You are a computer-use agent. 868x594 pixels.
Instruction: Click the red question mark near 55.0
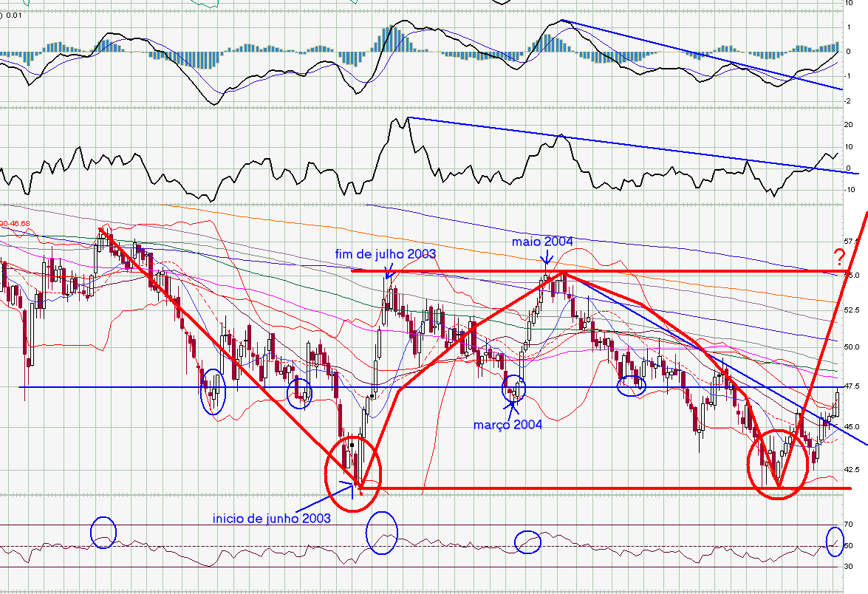[x=840, y=257]
